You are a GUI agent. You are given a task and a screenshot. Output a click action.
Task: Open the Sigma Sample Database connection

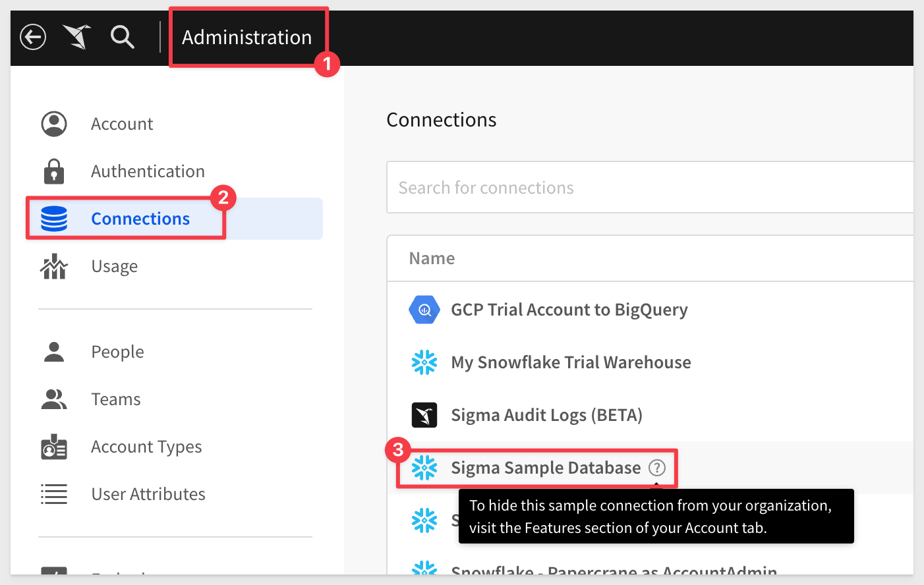pos(546,468)
